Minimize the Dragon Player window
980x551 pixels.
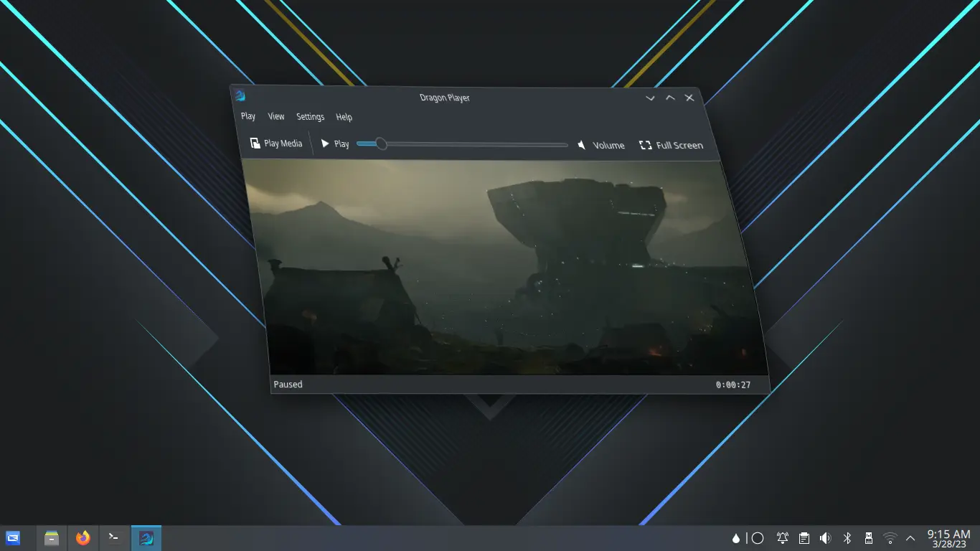[650, 98]
